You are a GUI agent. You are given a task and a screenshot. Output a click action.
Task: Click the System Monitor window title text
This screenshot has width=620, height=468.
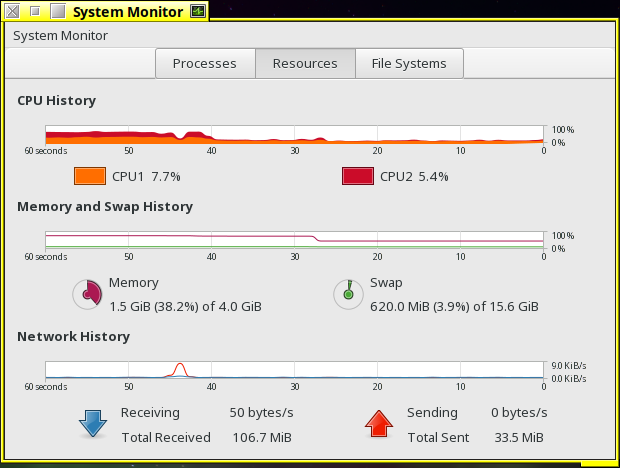[x=128, y=12]
